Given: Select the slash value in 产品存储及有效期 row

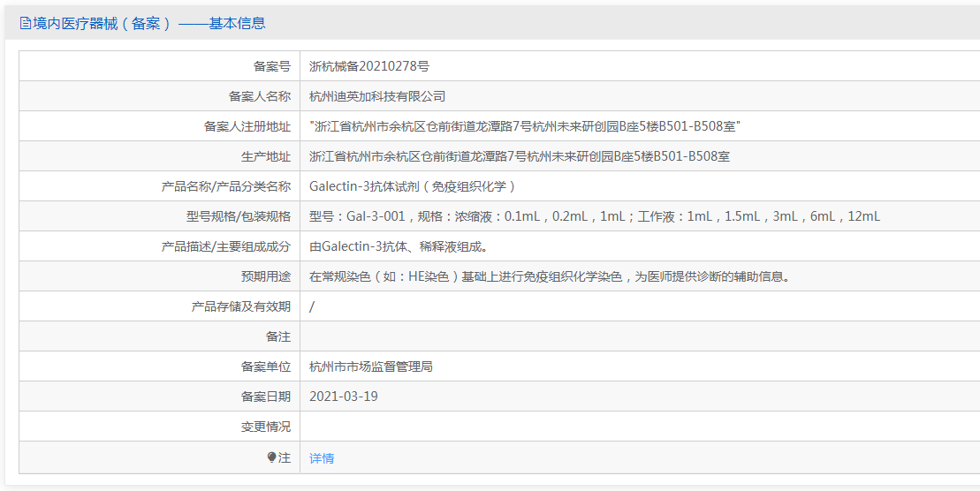Looking at the screenshot, I should point(312,306).
